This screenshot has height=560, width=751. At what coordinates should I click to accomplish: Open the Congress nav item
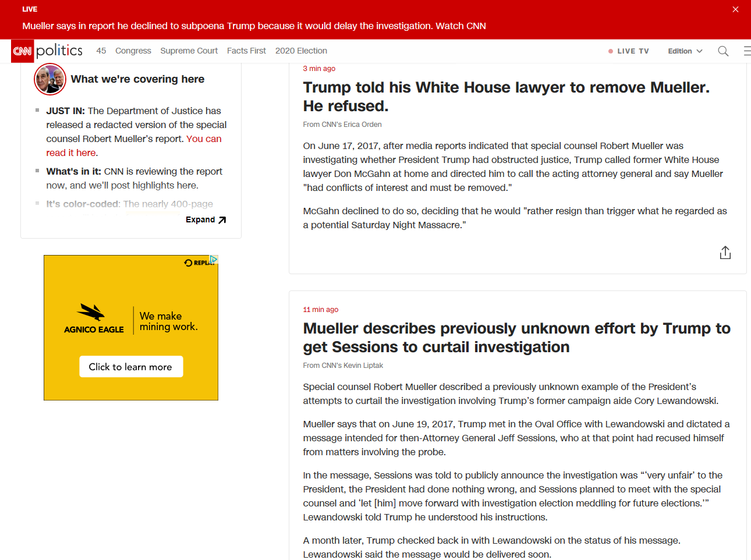(133, 51)
